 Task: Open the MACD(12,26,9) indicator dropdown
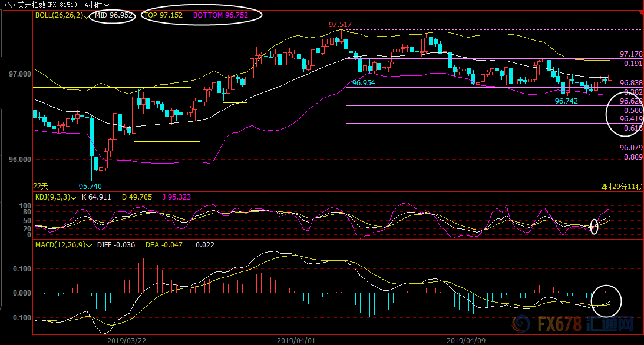pos(88,246)
